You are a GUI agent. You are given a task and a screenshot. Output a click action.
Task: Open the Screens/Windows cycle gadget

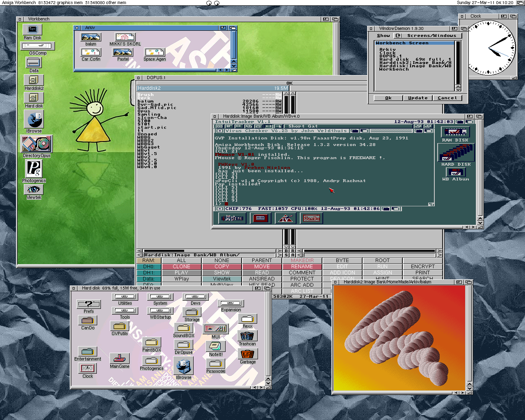pos(428,36)
